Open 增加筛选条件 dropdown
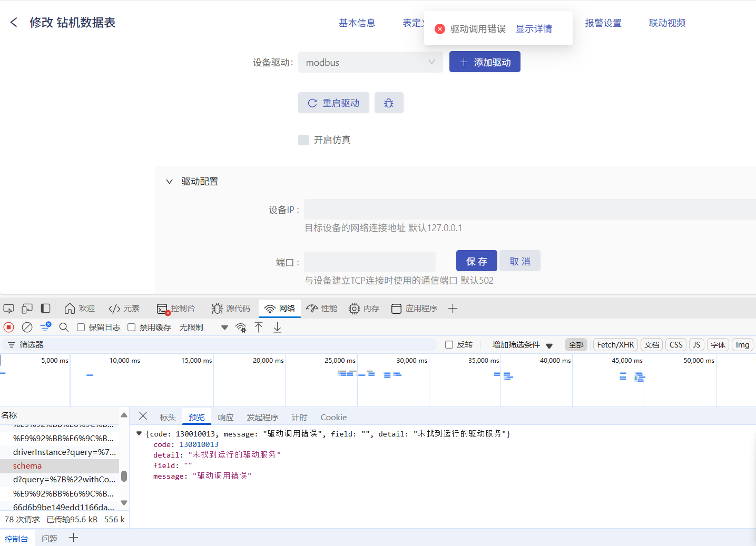This screenshot has width=756, height=546. point(522,345)
